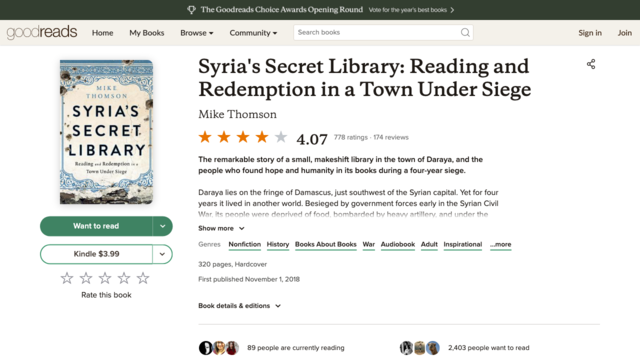Screen dimensions: 640x360
Task: Open the Kindle $3.99 options dropdown arrow
Action: [162, 254]
